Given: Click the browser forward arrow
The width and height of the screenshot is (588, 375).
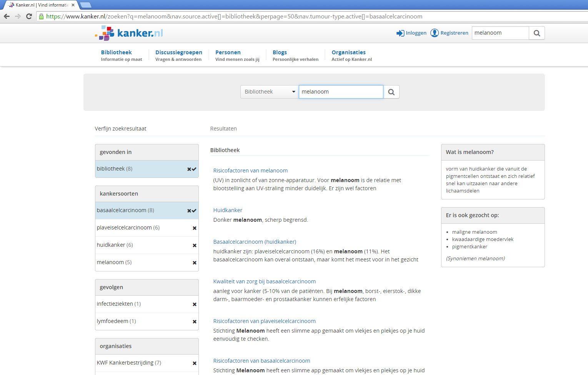Looking at the screenshot, I should click(18, 16).
